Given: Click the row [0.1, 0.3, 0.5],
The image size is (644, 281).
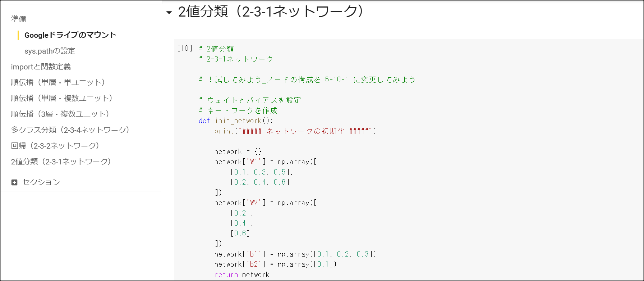Looking at the screenshot, I should [x=262, y=172].
